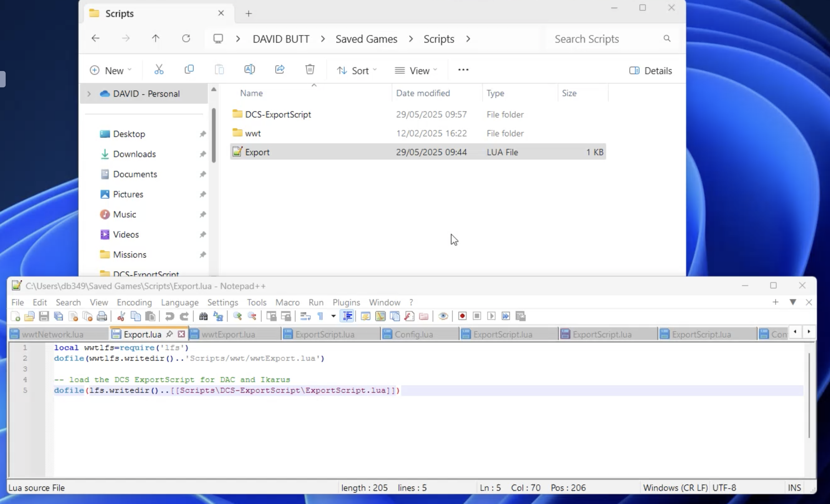The height and width of the screenshot is (504, 830).
Task: Toggle the Function List panel icon
Action: (x=409, y=316)
